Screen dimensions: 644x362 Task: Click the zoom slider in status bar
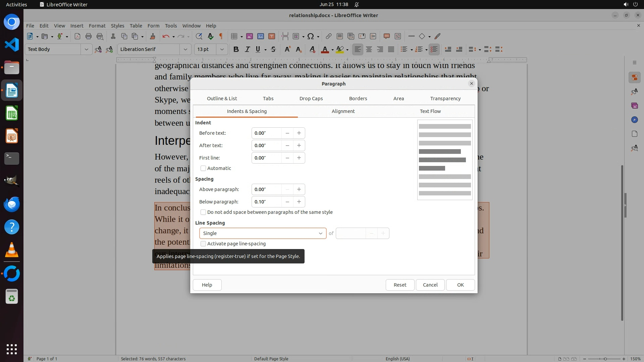[x=605, y=359]
